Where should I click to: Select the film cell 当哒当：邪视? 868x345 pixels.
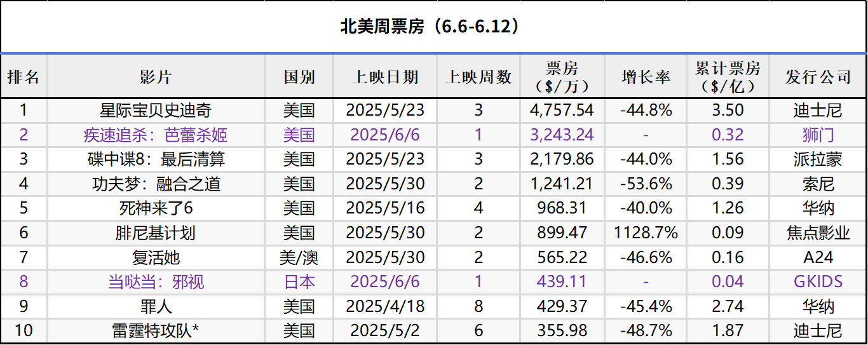click(x=156, y=282)
